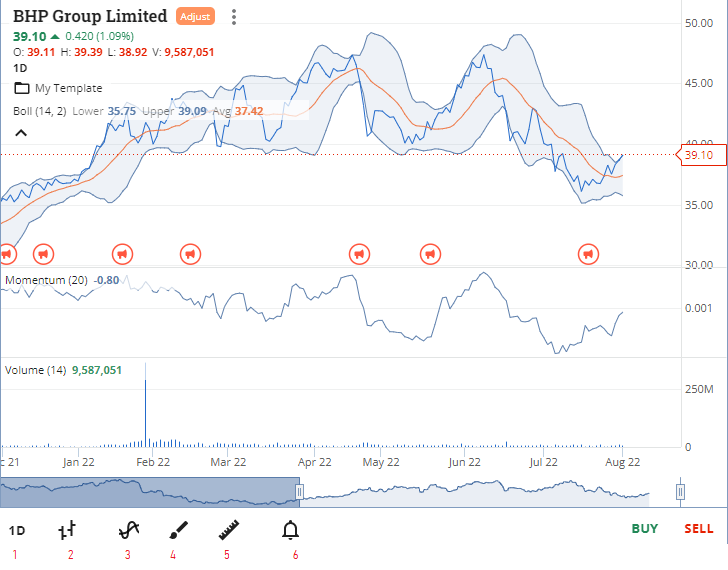The width and height of the screenshot is (728, 570).
Task: Click the 45.00 price axis label
Action: tap(699, 83)
